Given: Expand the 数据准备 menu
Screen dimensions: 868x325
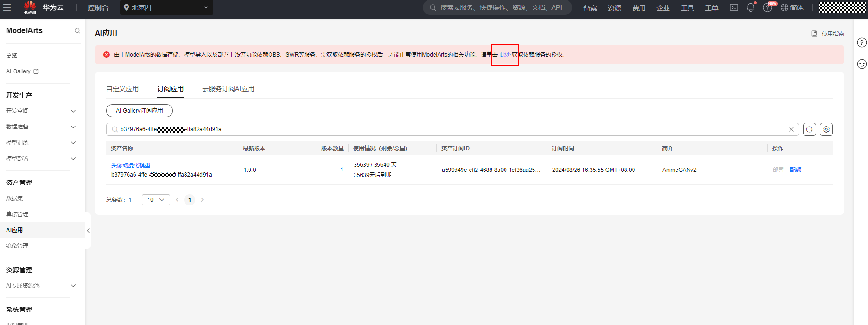Looking at the screenshot, I should (x=41, y=127).
